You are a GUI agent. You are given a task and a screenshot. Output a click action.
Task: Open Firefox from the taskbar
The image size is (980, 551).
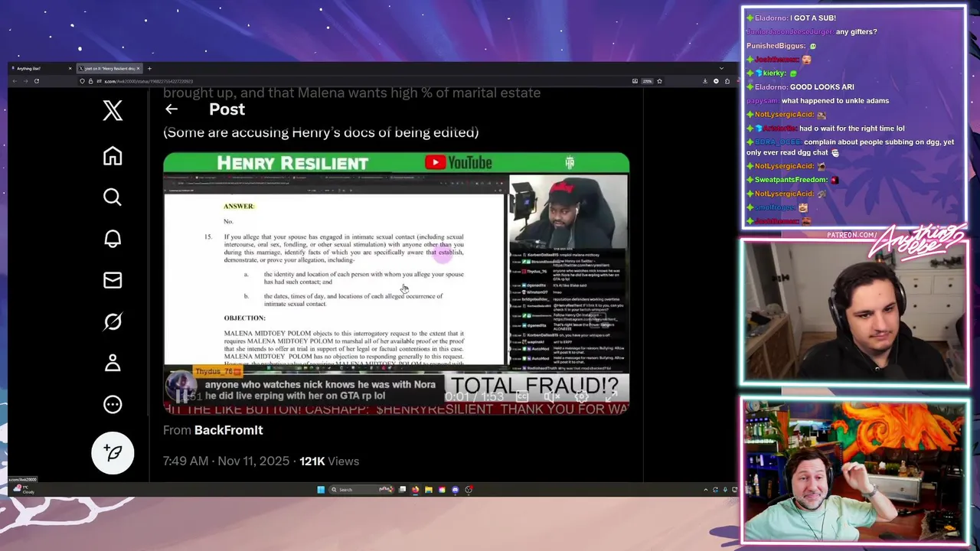[x=416, y=490]
